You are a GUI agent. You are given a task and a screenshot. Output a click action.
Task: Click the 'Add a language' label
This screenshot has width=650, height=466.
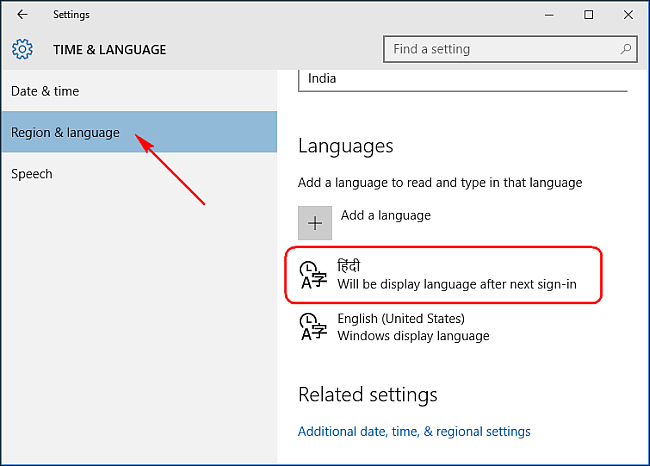385,215
